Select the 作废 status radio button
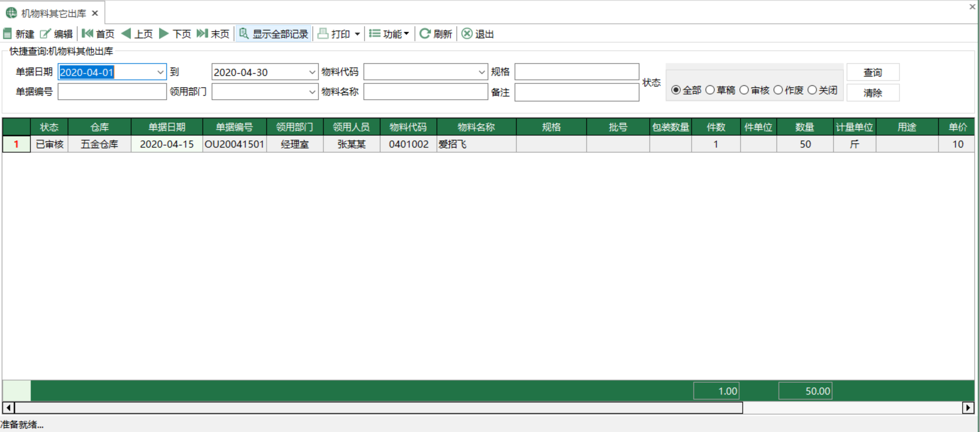 tap(778, 90)
